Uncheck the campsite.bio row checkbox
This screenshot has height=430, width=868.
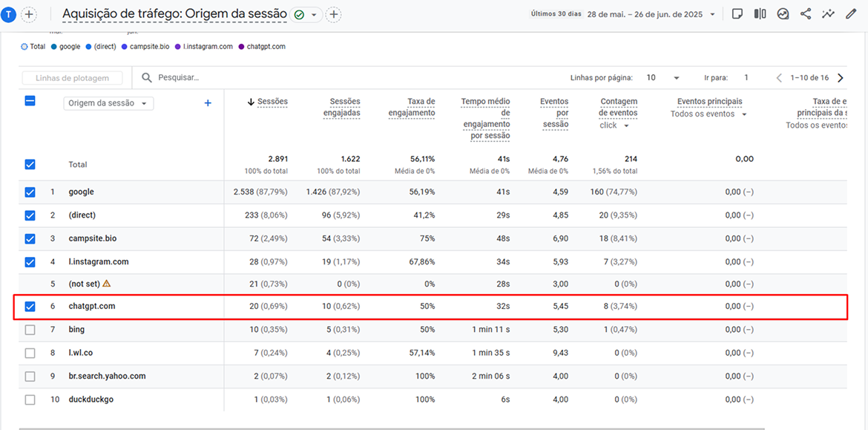(30, 239)
